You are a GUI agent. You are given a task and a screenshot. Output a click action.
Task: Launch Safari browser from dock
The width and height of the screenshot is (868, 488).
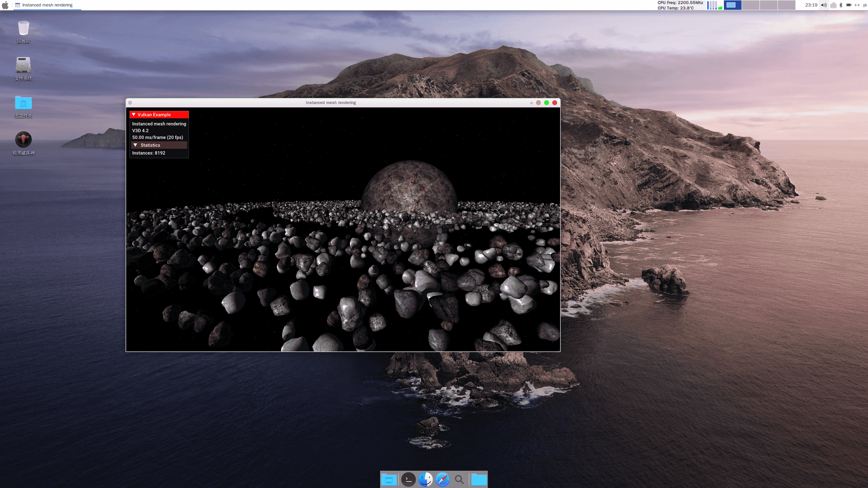442,479
